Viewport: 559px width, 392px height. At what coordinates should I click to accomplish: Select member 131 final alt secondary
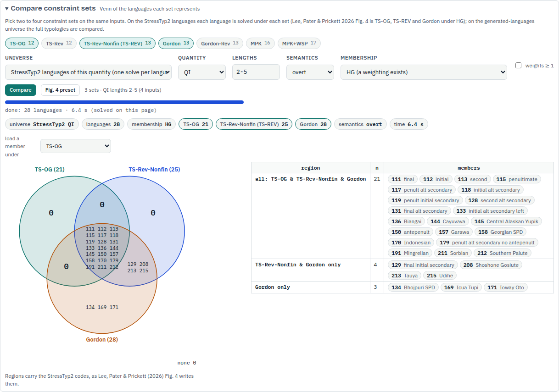[x=419, y=211]
